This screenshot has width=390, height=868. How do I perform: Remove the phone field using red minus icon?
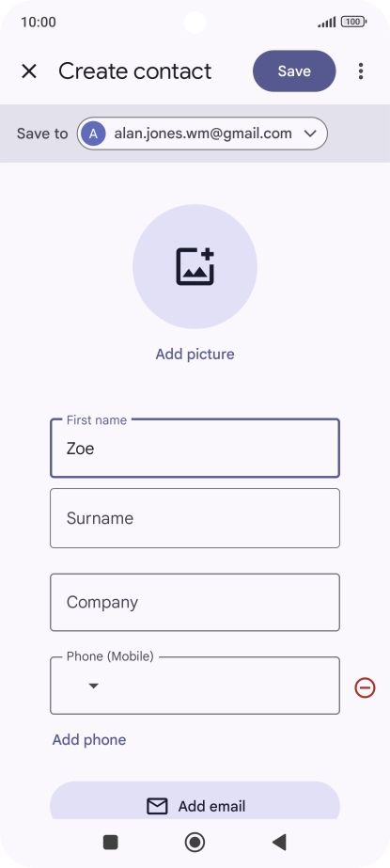pos(365,687)
